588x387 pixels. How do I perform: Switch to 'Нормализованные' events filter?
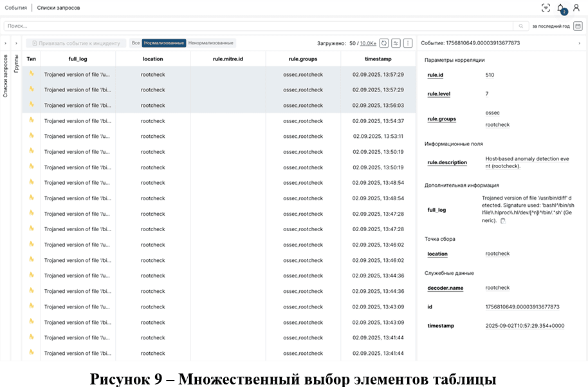(164, 43)
